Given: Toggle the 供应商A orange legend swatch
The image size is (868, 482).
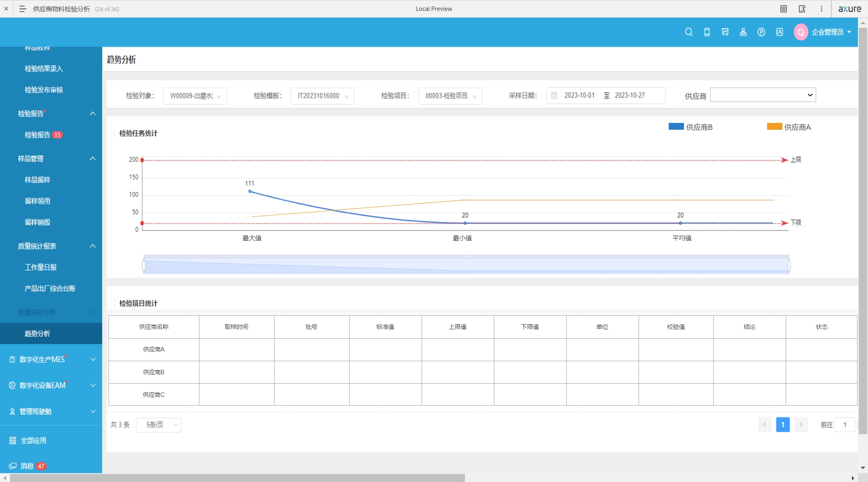Looking at the screenshot, I should [774, 127].
